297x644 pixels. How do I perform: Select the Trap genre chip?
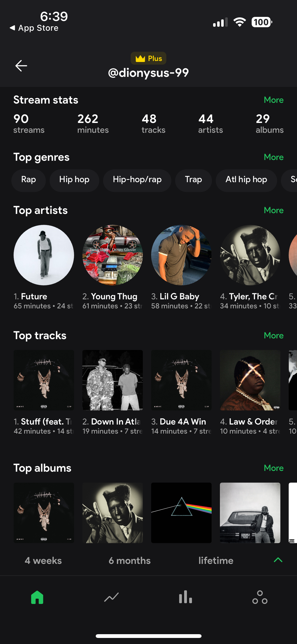193,180
